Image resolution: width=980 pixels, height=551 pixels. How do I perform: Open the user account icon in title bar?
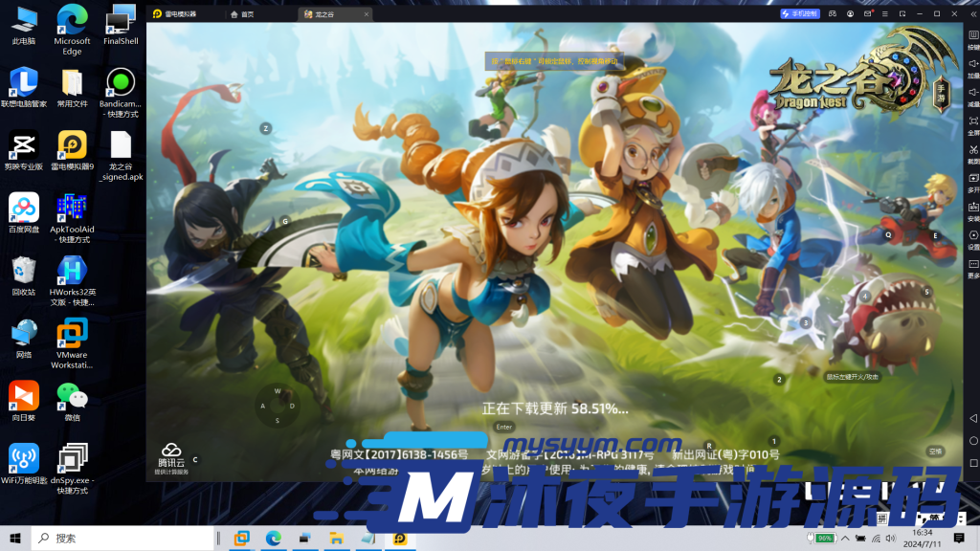[850, 14]
